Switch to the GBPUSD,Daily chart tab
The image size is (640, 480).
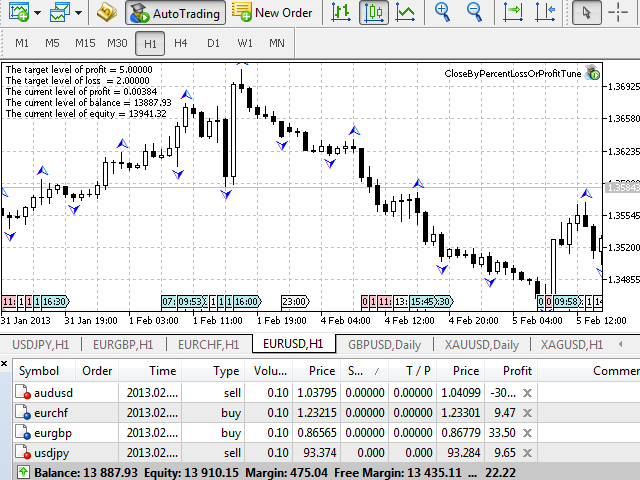(383, 344)
